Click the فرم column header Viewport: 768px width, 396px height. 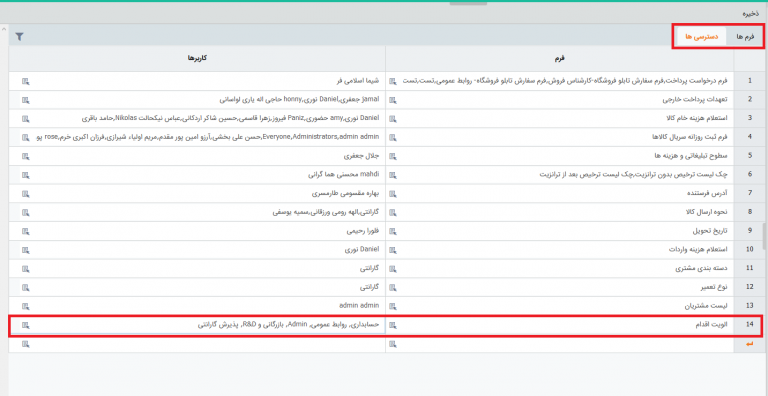(x=559, y=58)
